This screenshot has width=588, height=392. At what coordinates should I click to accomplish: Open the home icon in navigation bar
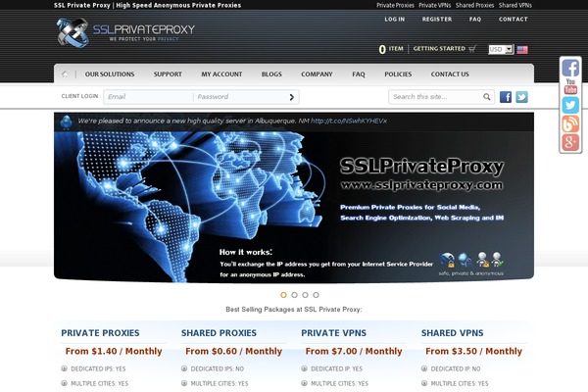click(65, 74)
